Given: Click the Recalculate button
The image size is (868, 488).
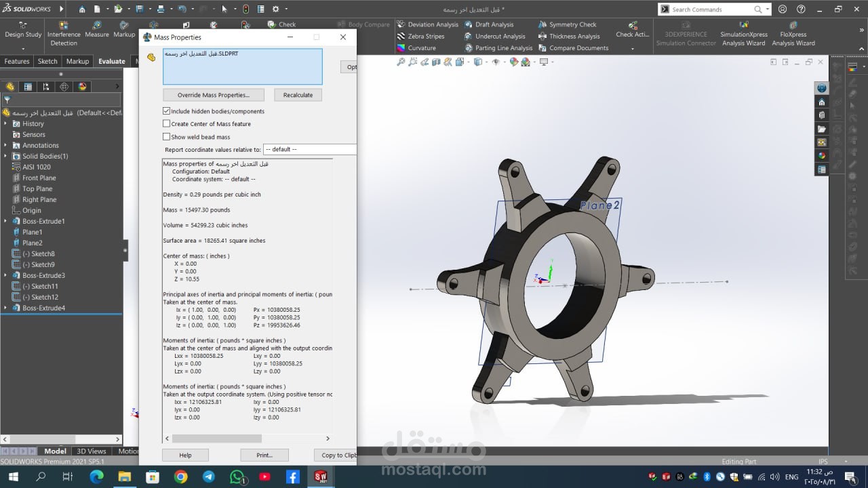Looking at the screenshot, I should (x=298, y=95).
